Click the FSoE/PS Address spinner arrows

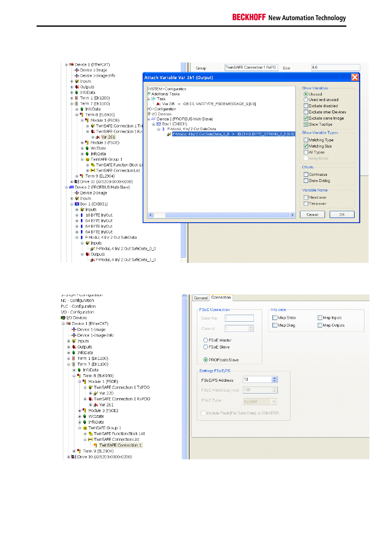click(x=275, y=380)
